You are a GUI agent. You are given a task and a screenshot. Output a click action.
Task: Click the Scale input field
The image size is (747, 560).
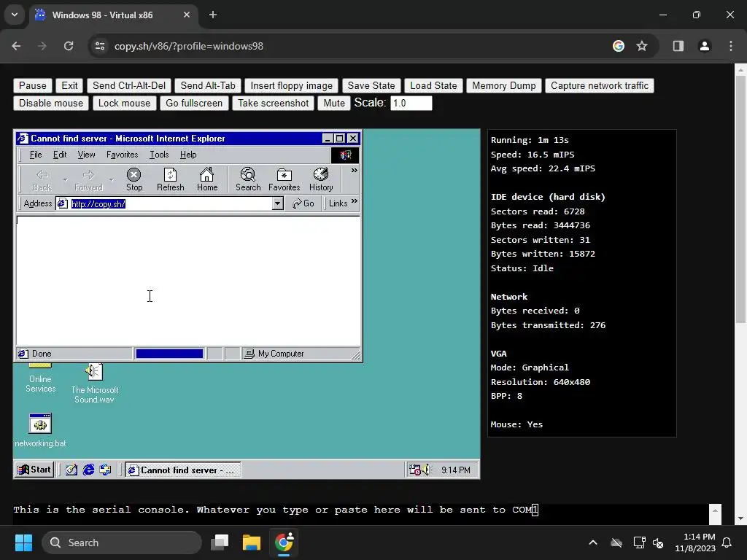(411, 103)
